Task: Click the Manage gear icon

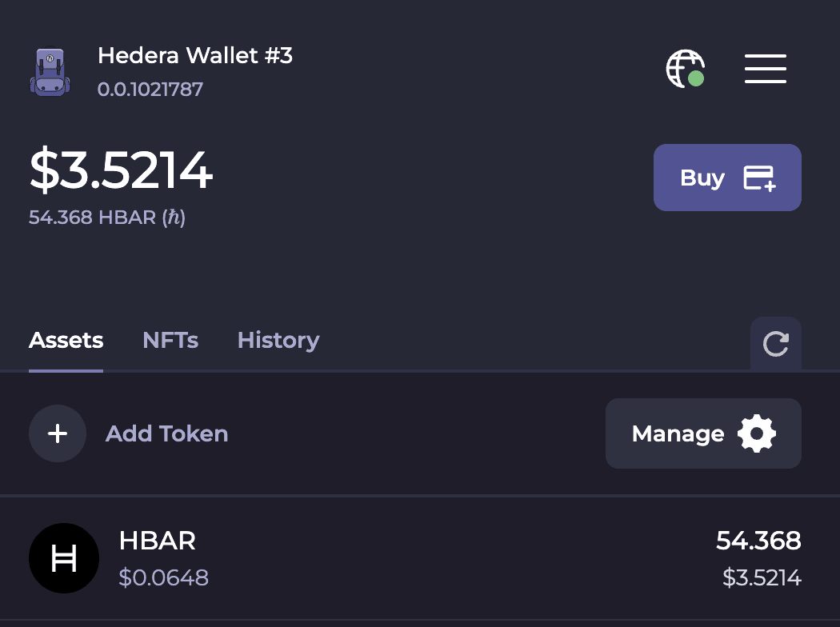Action: tap(757, 433)
